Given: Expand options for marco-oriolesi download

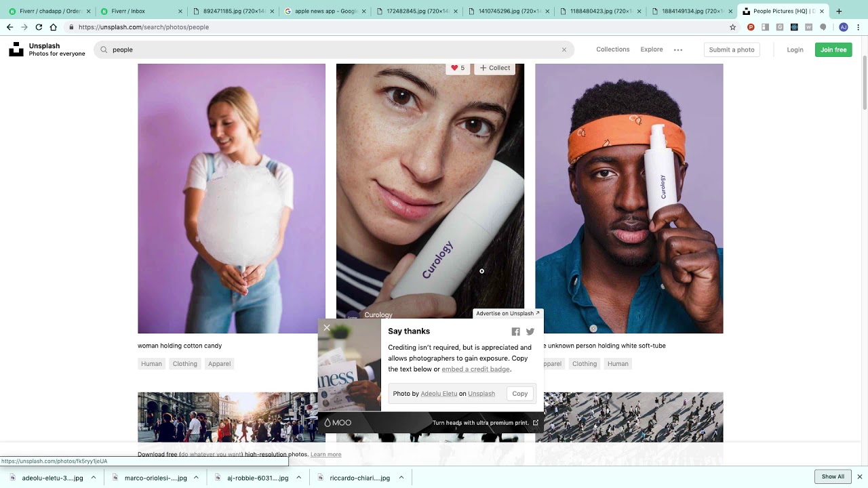Looking at the screenshot, I should (196, 477).
